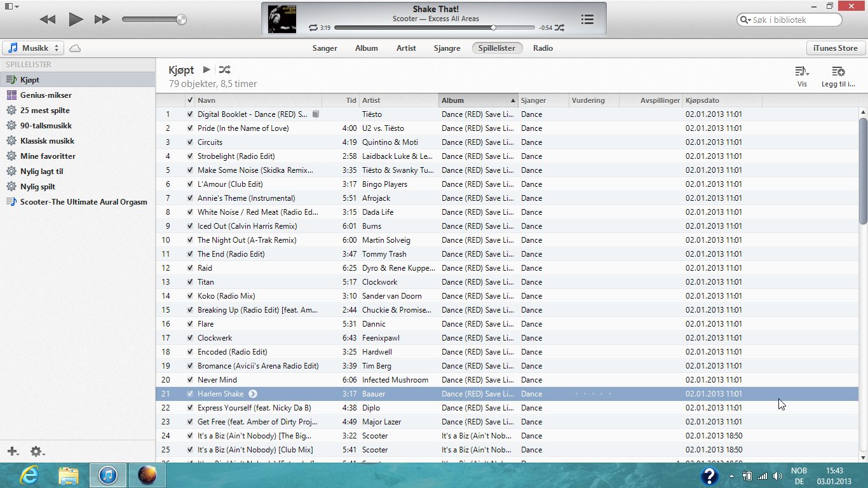The image size is (868, 488).
Task: Click the iTunes taskbar icon
Action: pos(108,475)
